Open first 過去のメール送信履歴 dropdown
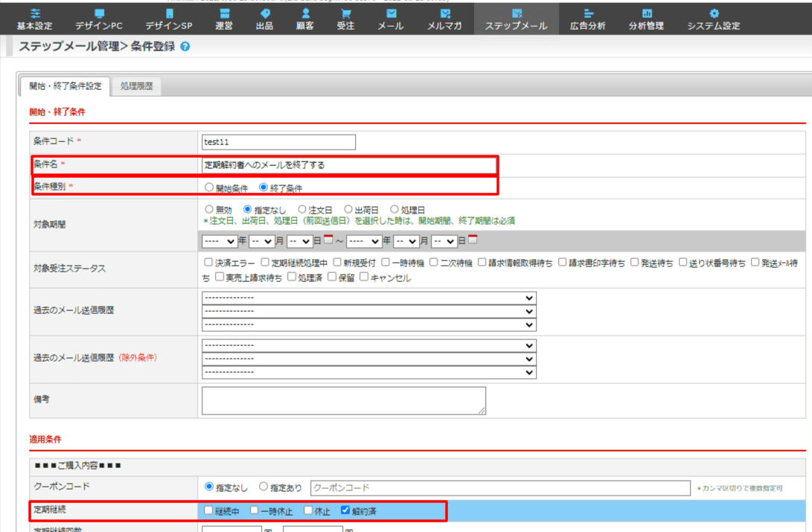Image resolution: width=812 pixels, height=532 pixels. click(x=368, y=298)
